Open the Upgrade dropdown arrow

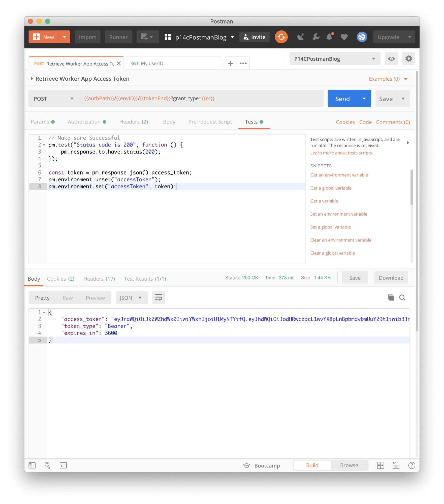click(409, 37)
